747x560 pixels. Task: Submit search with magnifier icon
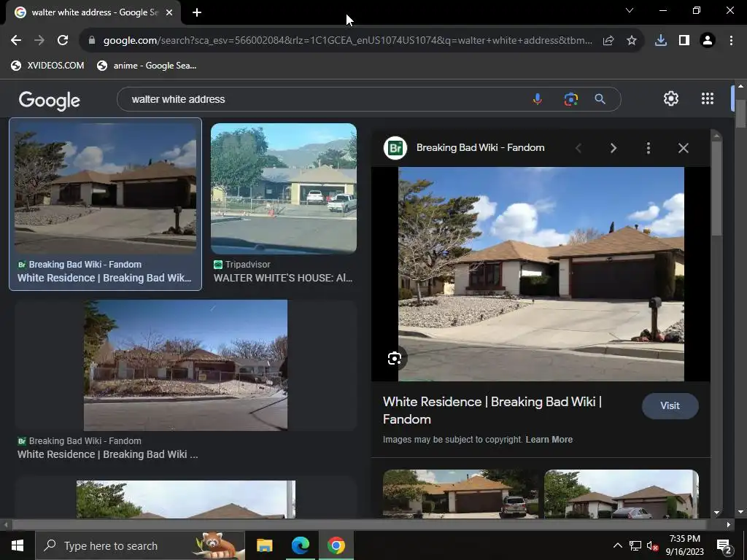coord(600,99)
